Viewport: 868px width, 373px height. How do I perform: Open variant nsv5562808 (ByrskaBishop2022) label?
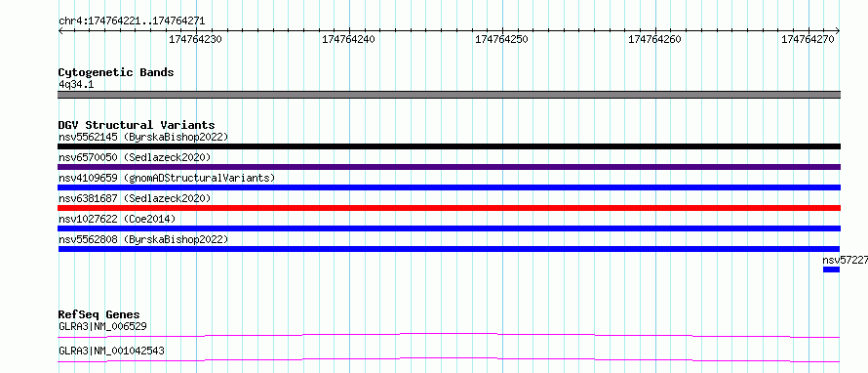[x=142, y=239]
